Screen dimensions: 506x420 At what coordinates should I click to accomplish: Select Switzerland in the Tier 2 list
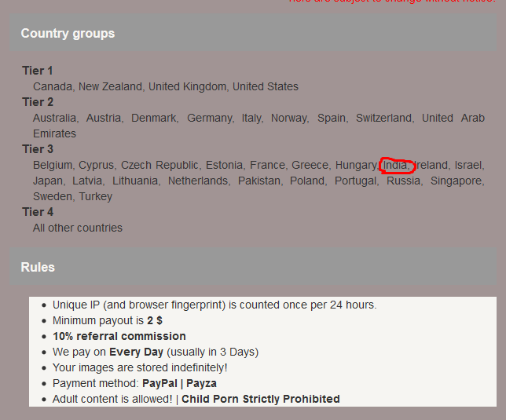383,118
